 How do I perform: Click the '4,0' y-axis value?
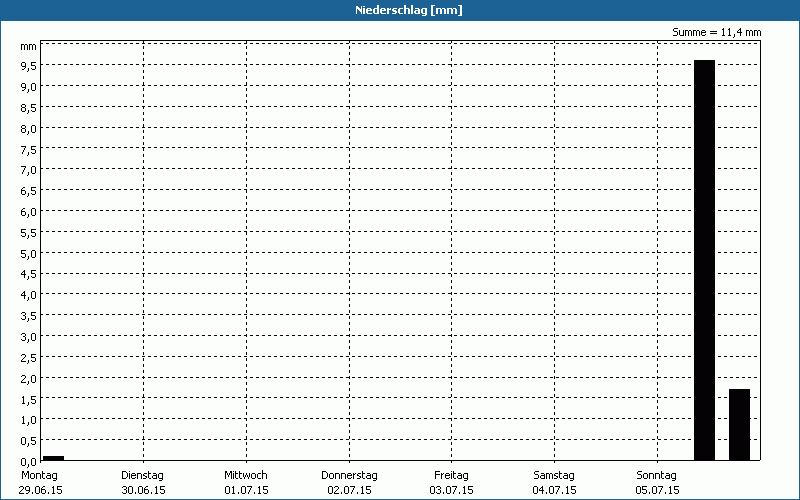[29, 295]
